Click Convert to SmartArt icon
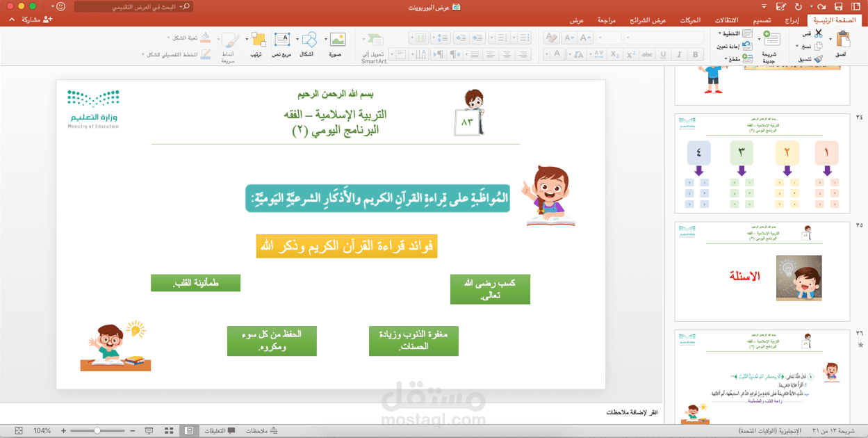 (x=375, y=40)
